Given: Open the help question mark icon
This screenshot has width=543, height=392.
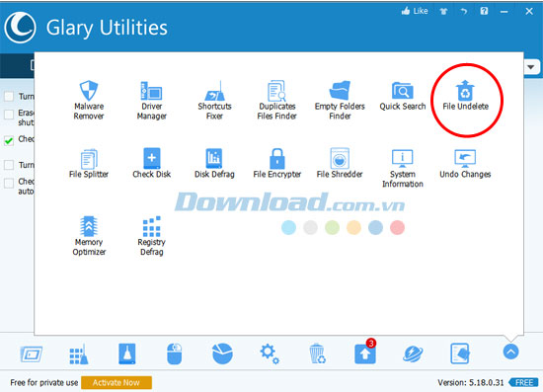Looking at the screenshot, I should [484, 11].
